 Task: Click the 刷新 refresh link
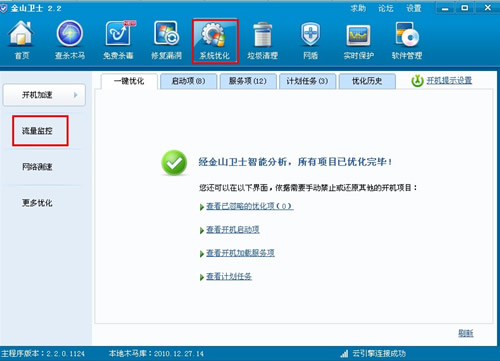tap(466, 333)
